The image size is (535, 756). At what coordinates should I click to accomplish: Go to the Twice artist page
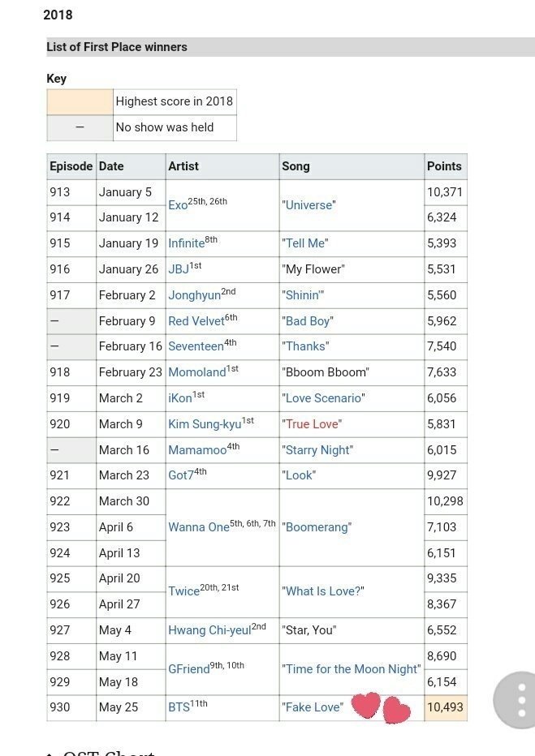183,591
